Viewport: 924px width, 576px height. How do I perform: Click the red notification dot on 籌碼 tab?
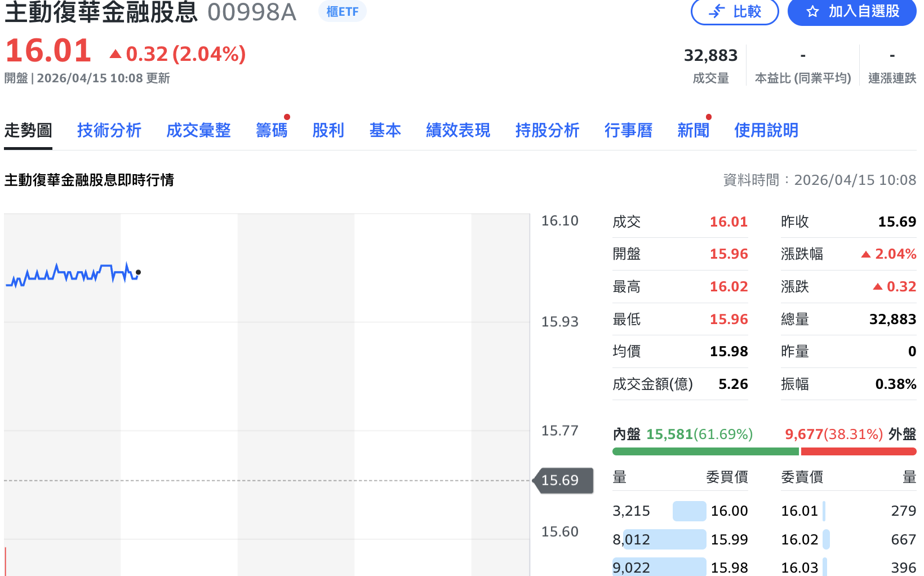tap(287, 117)
